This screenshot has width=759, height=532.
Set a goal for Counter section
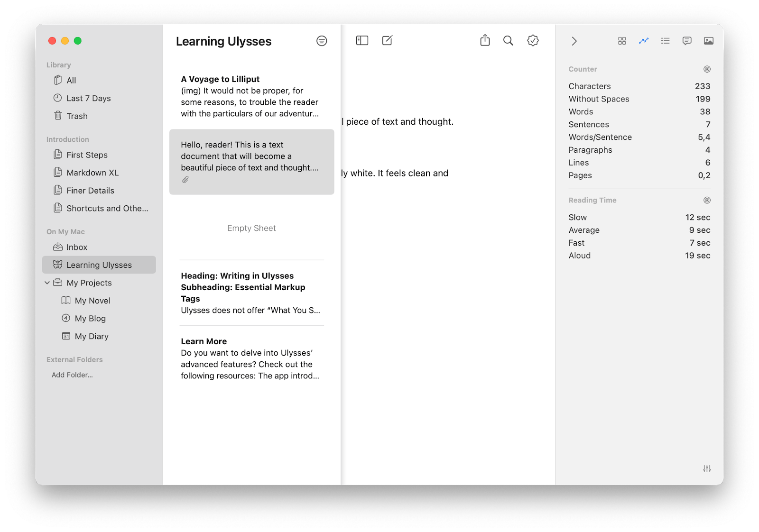tap(707, 69)
